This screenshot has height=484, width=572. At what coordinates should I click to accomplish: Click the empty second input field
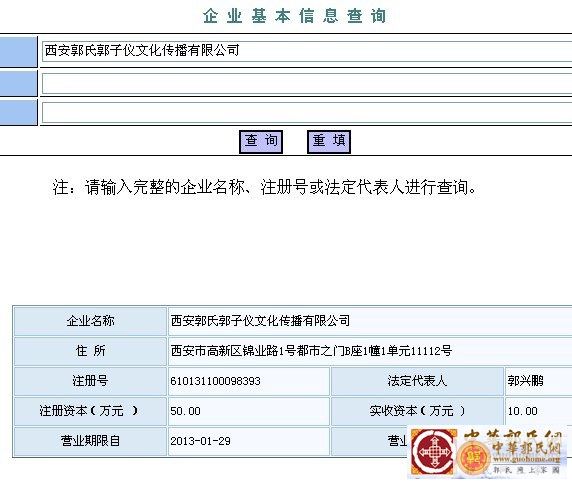307,84
